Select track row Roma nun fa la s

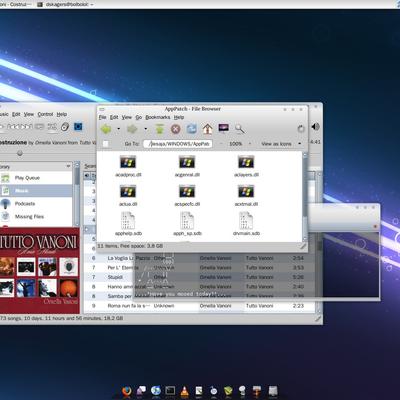(x=199, y=306)
